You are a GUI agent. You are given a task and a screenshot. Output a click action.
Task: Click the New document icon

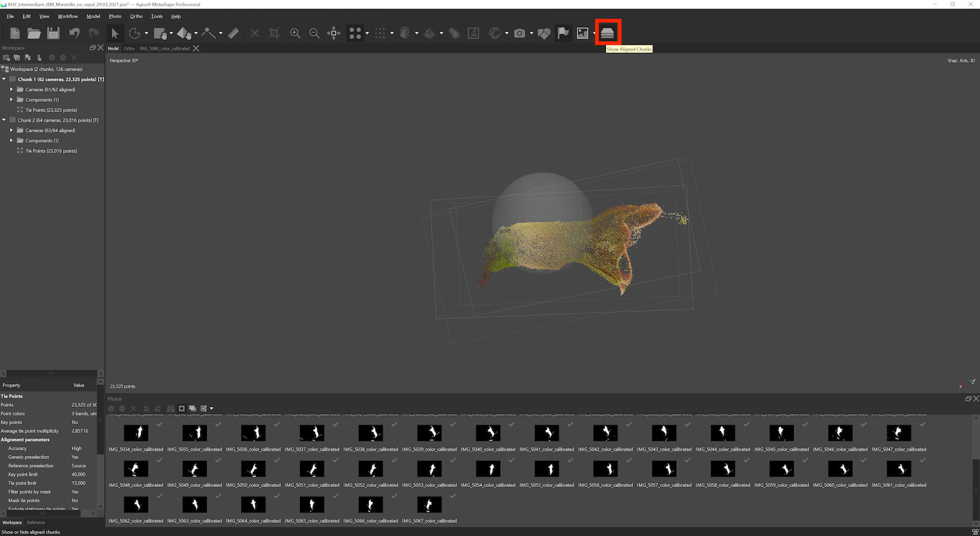point(15,33)
